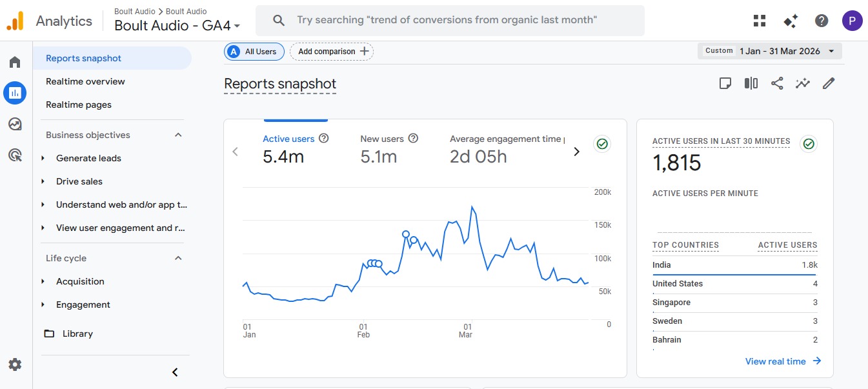
Task: Open the custom date range dropdown
Action: (x=769, y=51)
